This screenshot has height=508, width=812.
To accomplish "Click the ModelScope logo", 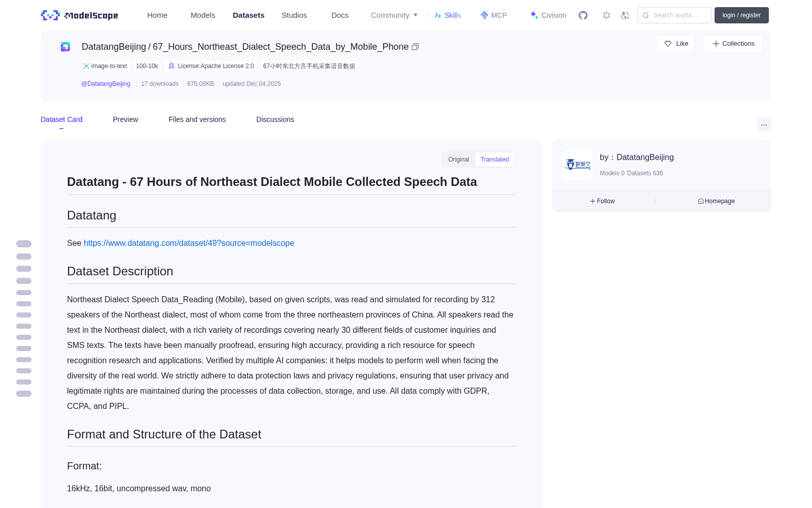I will [80, 15].
